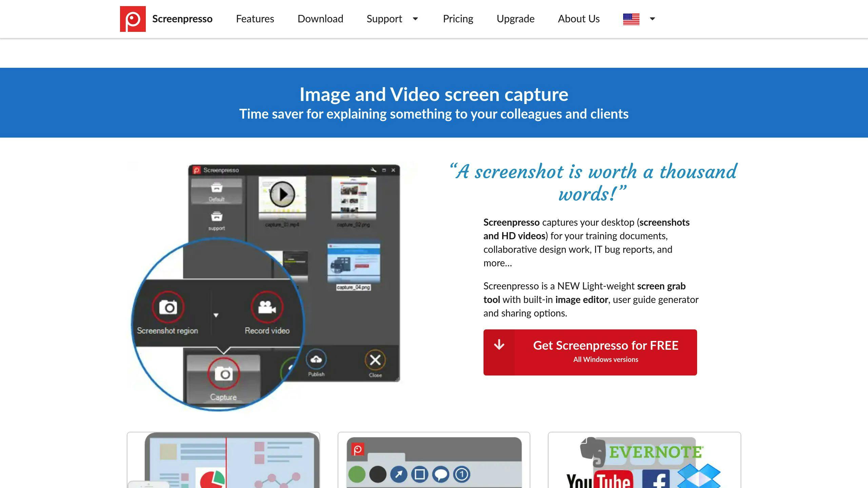Expand the Support dropdown menu
868x488 pixels.
click(x=415, y=19)
